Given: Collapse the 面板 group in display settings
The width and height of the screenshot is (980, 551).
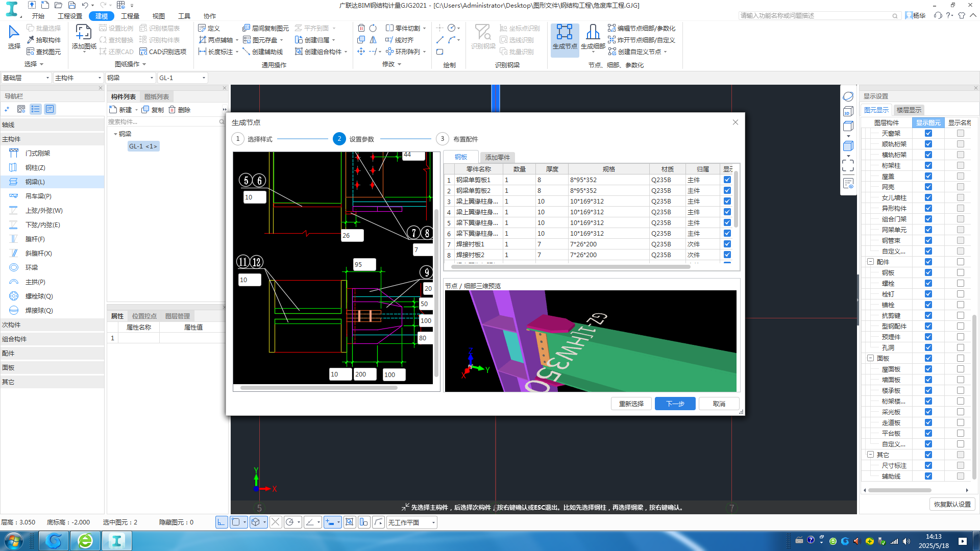Looking at the screenshot, I should [871, 358].
